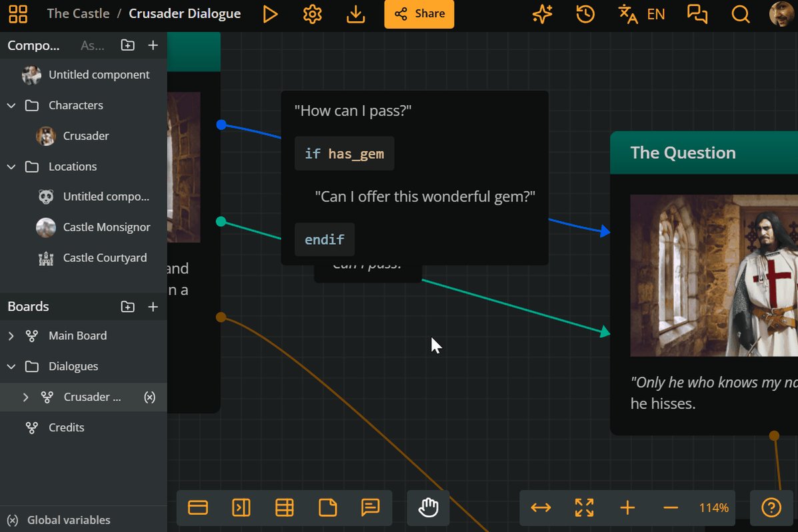Click the Play project icon
798x532 pixels.
coord(270,14)
